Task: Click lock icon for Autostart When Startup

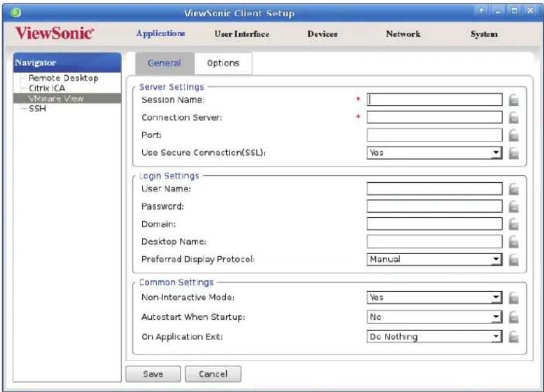Action: [514, 317]
